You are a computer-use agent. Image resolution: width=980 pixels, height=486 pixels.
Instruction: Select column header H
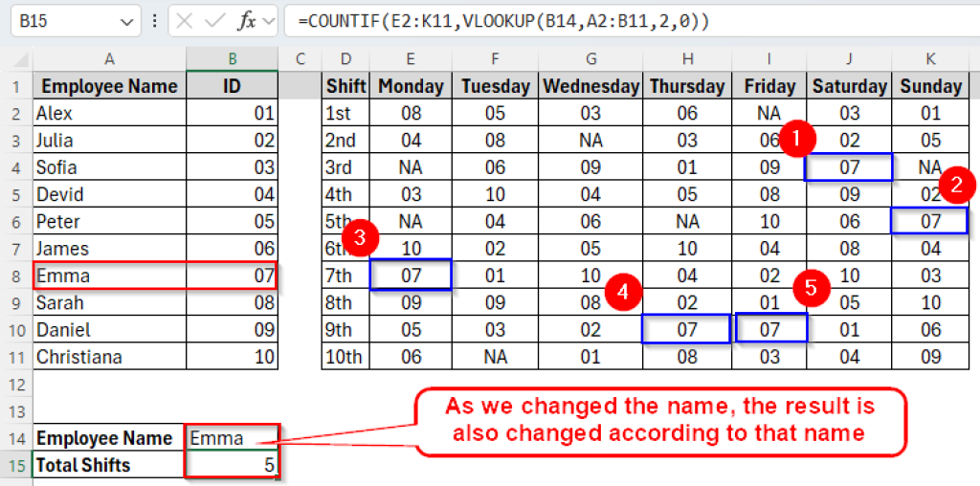tap(687, 59)
